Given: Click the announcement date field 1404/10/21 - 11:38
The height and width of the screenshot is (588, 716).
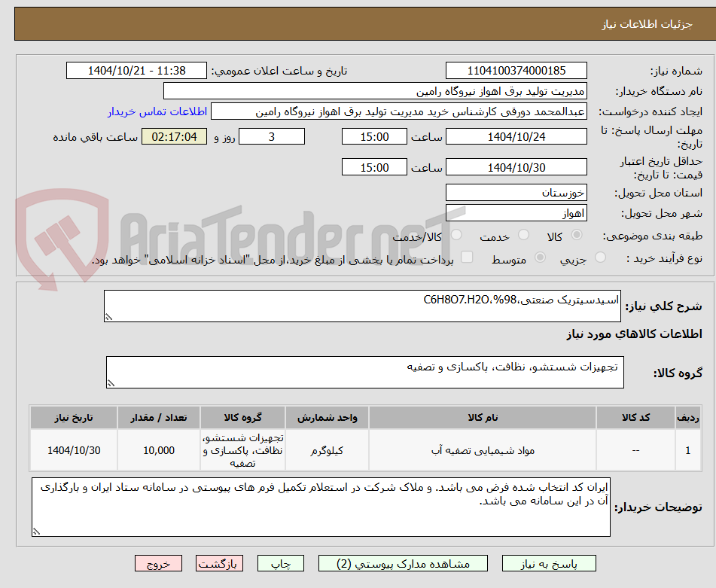Looking at the screenshot, I should coord(136,71).
